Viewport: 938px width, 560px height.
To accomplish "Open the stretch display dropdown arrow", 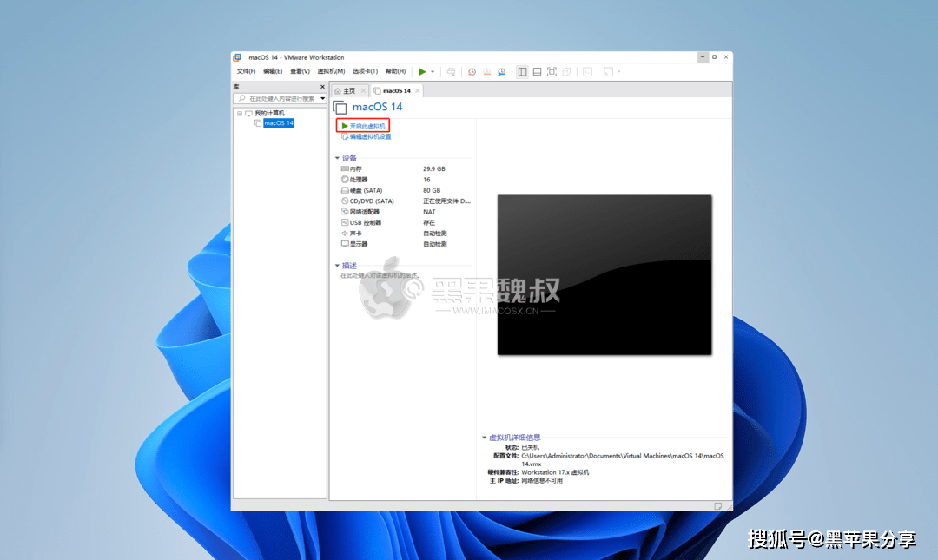I will (x=618, y=72).
